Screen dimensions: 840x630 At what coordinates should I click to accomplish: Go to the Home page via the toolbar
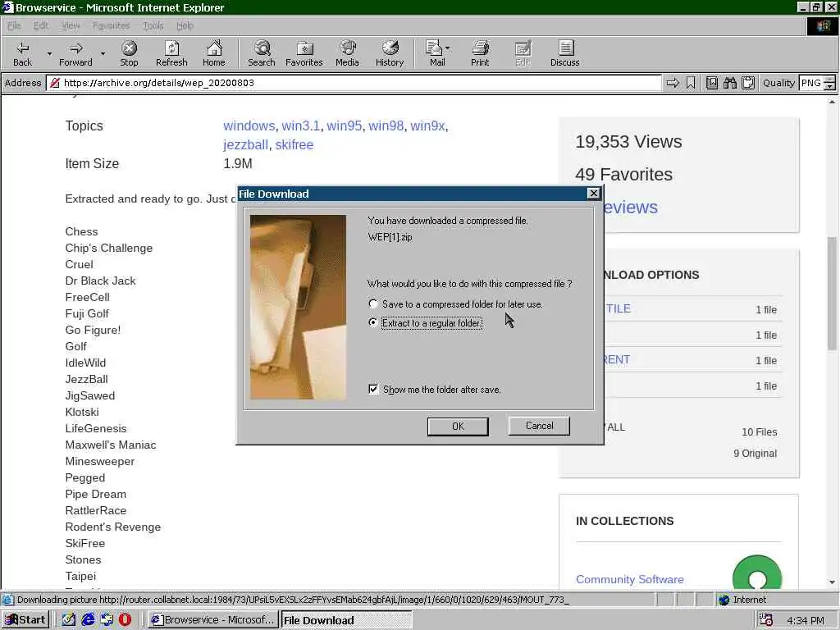pos(214,53)
